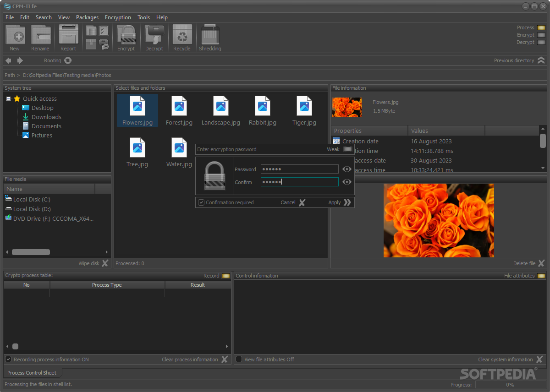This screenshot has width=550, height=392.
Task: Click the Progress bar showing 0%
Action: (x=510, y=385)
